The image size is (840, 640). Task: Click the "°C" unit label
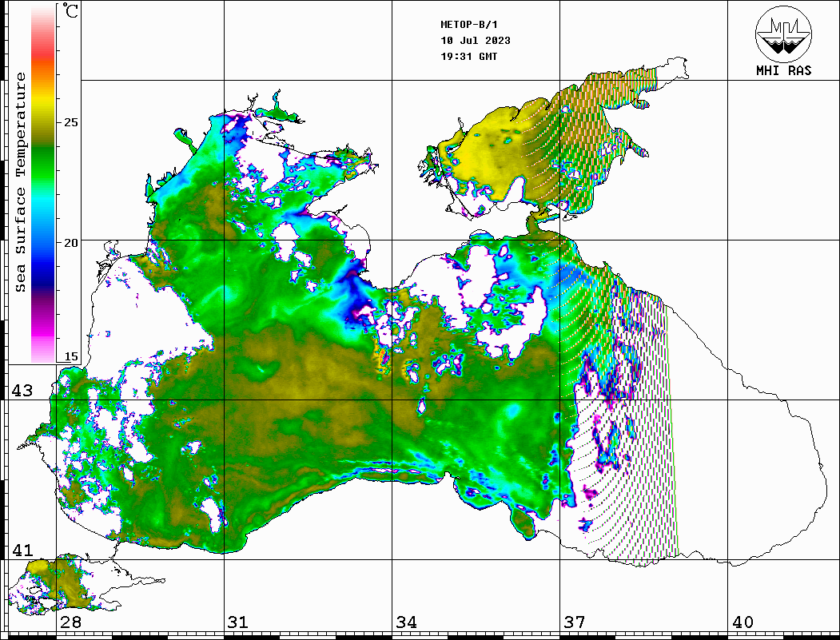[x=70, y=10]
